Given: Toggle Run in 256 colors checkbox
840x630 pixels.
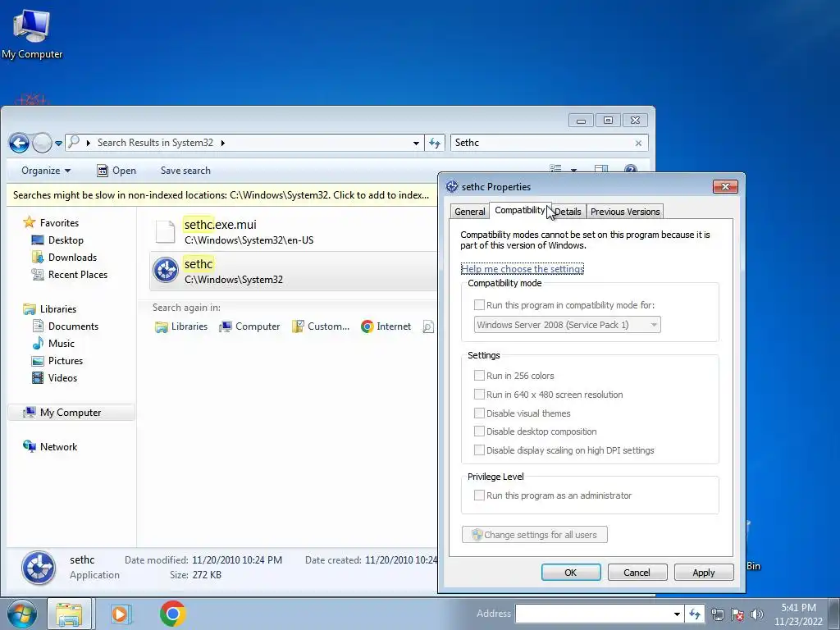Looking at the screenshot, I should pos(479,376).
